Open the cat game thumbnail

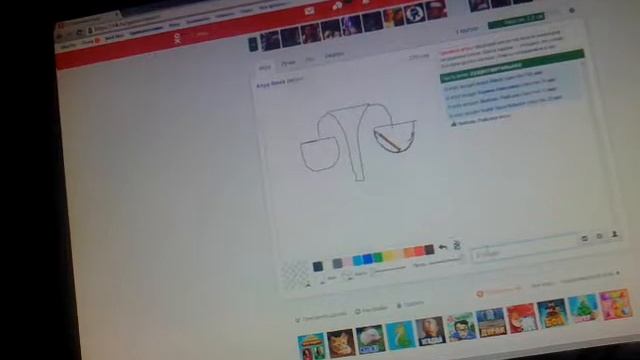tap(341, 342)
